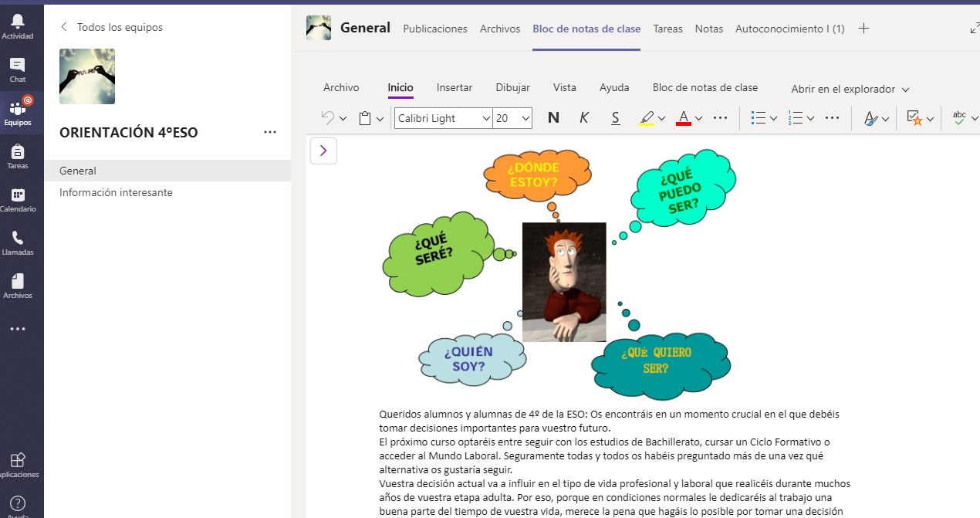The image size is (980, 518).
Task: Select the Dibujar ribbon tab
Action: (x=513, y=88)
